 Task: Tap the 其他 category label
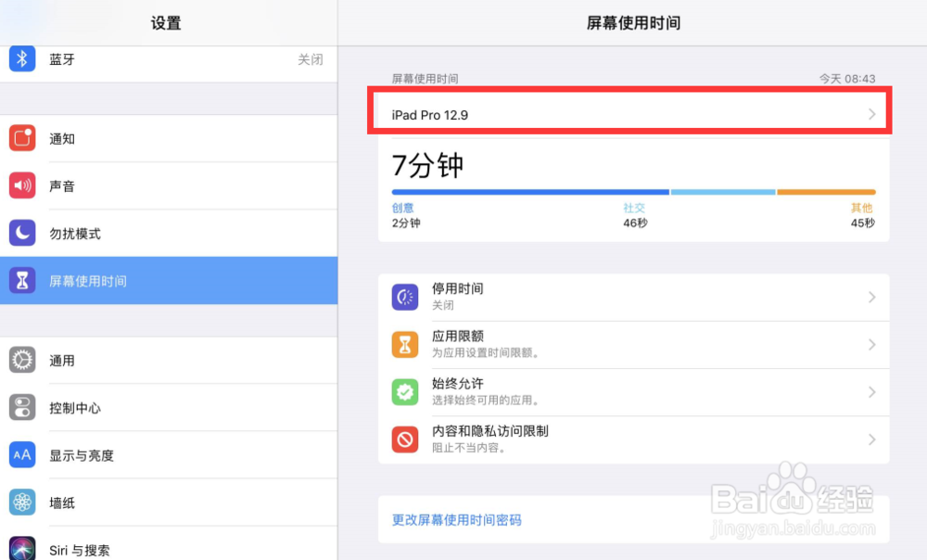point(861,208)
